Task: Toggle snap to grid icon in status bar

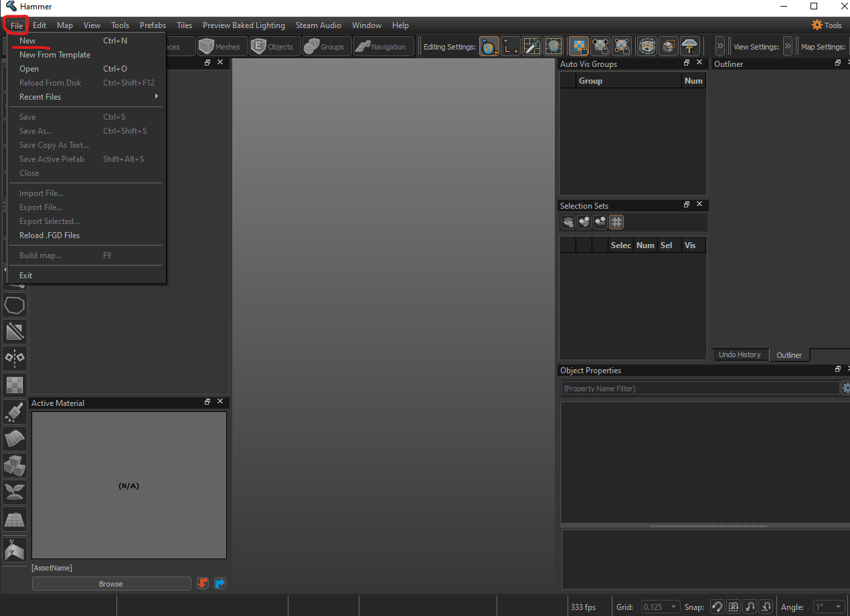Action: coord(734,607)
